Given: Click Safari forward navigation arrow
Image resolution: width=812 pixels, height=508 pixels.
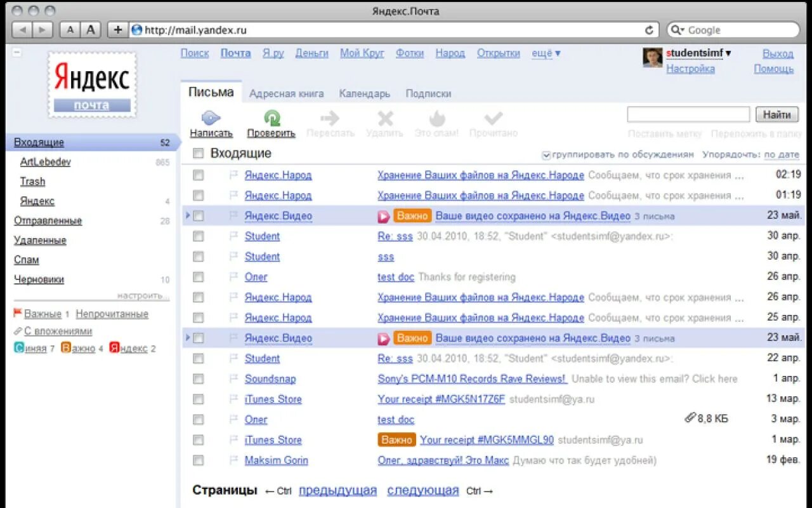Looking at the screenshot, I should (x=43, y=30).
